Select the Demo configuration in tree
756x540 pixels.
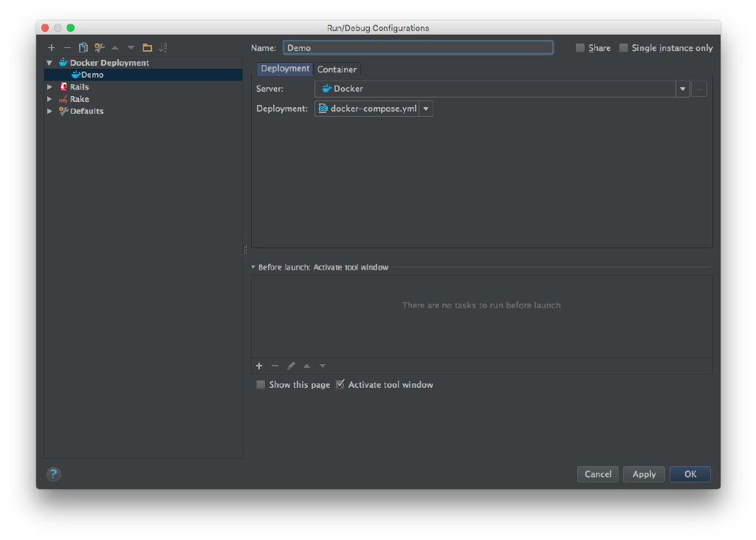click(x=92, y=75)
